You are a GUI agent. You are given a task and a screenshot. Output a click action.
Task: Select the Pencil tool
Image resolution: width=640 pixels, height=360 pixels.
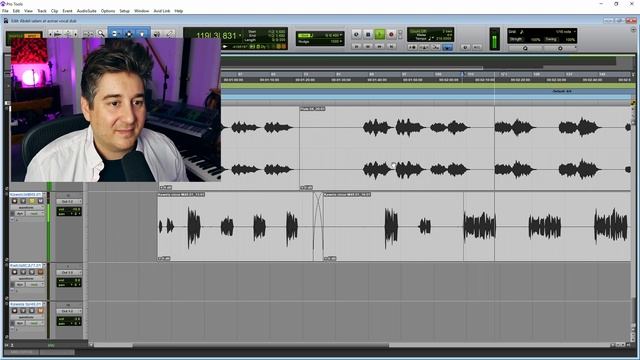pos(169,34)
